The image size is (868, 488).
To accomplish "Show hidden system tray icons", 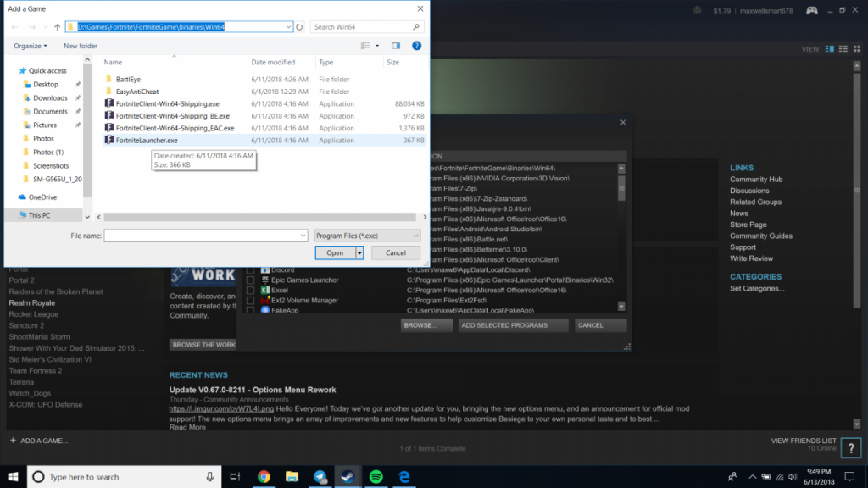I will pos(752,476).
